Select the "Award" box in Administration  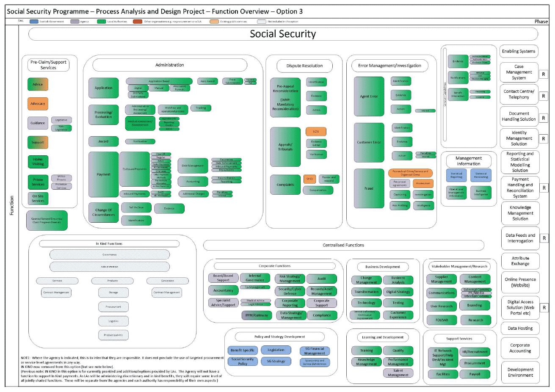tap(103, 141)
